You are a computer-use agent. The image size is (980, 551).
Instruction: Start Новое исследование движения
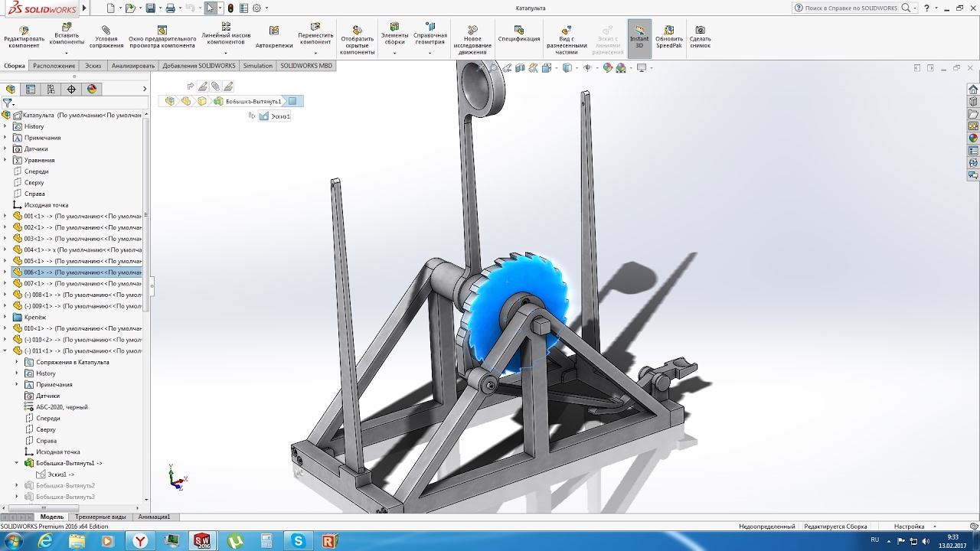coord(472,41)
